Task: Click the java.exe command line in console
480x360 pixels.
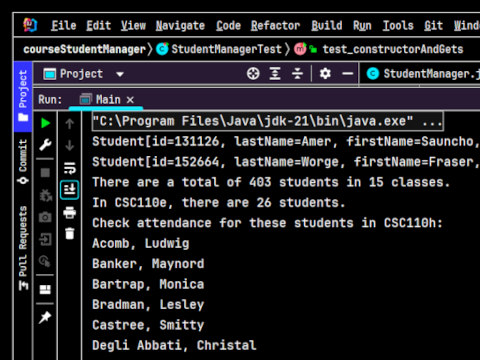Action: 268,121
